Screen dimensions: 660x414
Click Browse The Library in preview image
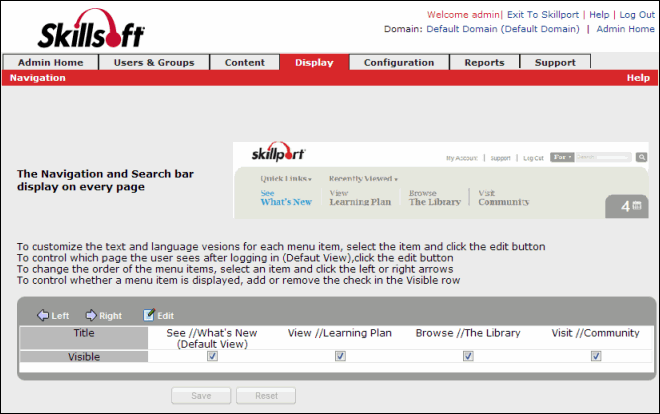click(x=434, y=197)
